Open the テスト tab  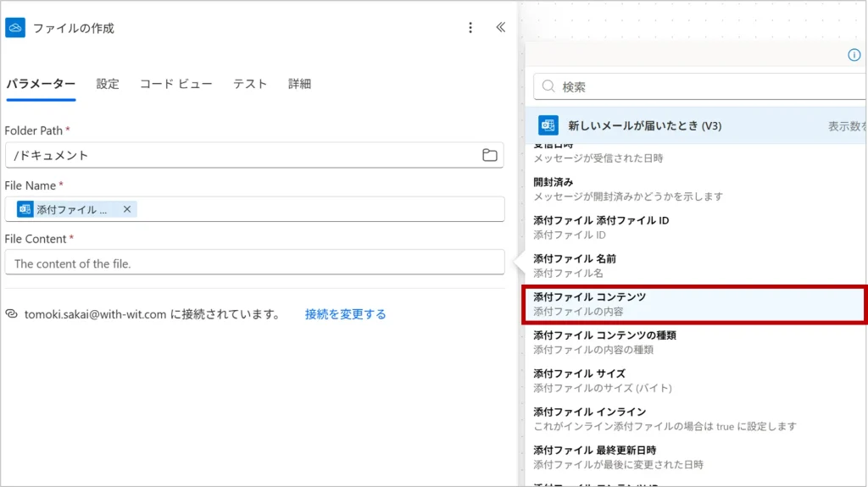click(x=250, y=84)
